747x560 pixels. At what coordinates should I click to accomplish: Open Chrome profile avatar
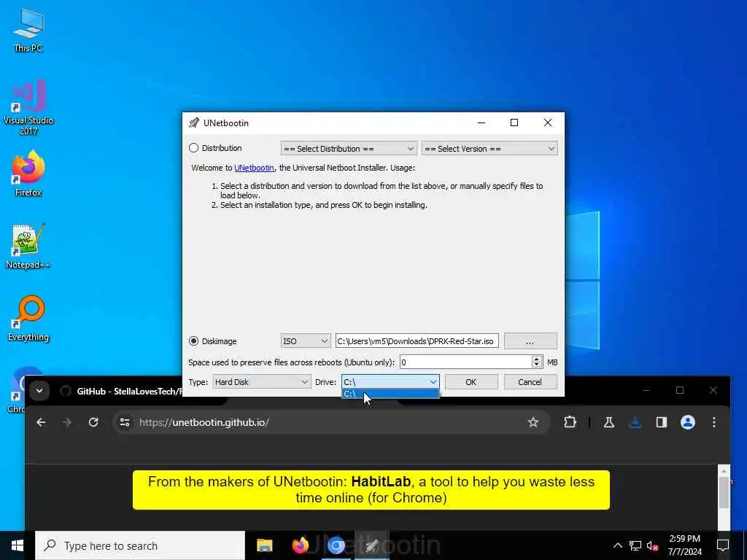pyautogui.click(x=687, y=422)
